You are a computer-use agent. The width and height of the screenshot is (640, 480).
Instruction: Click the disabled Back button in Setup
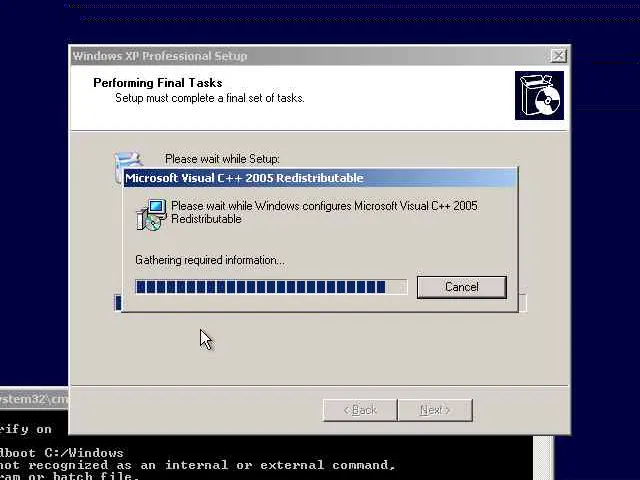click(360, 410)
